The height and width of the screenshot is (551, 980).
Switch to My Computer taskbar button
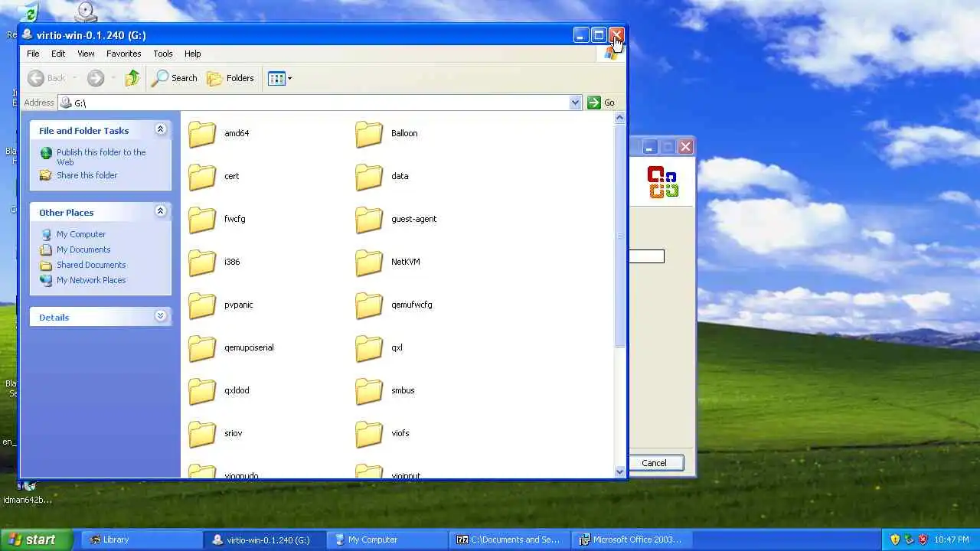pos(387,540)
